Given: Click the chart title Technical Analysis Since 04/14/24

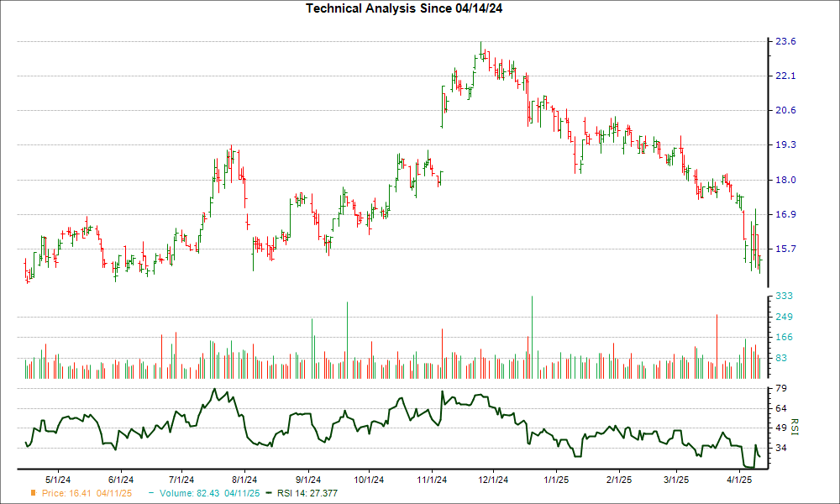Looking at the screenshot, I should click(404, 8).
